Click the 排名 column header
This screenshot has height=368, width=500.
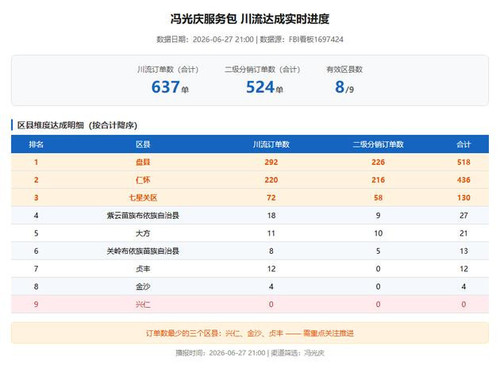[36, 144]
